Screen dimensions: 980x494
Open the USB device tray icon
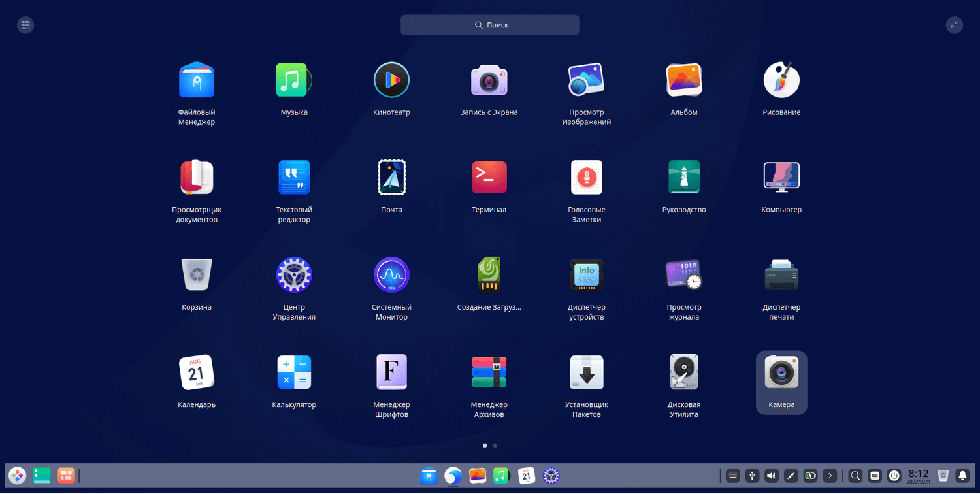pyautogui.click(x=753, y=476)
